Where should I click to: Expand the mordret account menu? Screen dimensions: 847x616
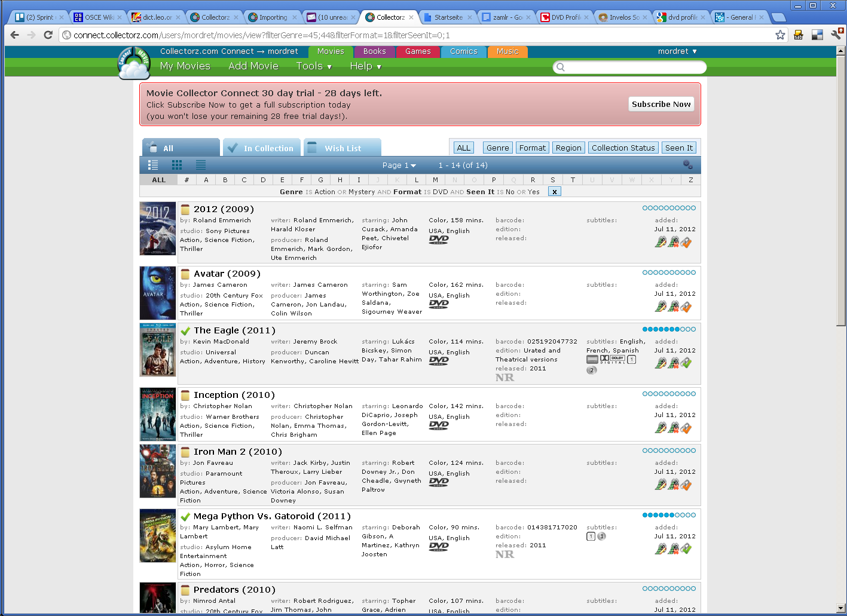(x=677, y=51)
